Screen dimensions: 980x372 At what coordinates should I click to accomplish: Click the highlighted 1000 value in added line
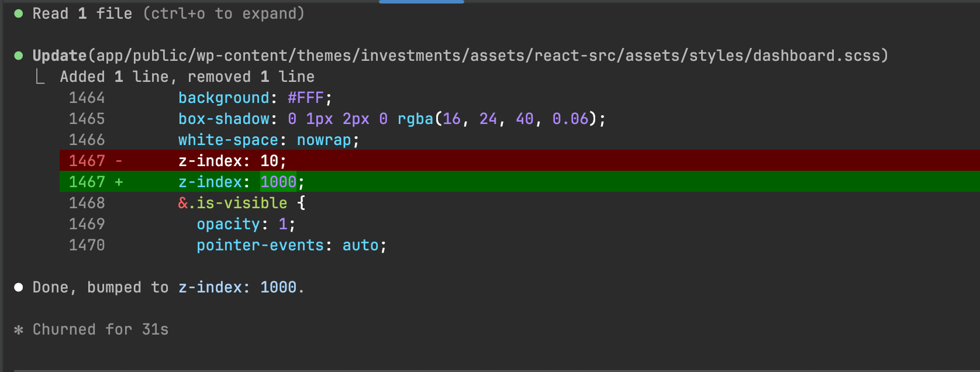point(278,182)
